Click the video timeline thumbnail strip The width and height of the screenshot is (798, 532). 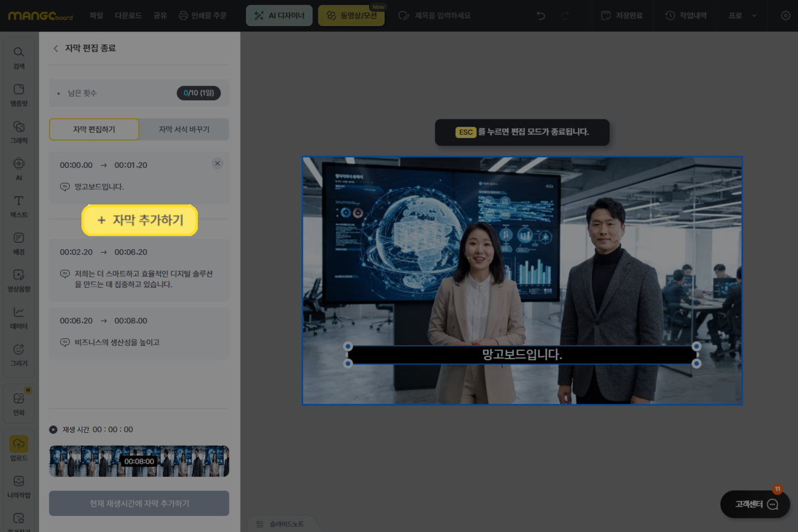139,461
